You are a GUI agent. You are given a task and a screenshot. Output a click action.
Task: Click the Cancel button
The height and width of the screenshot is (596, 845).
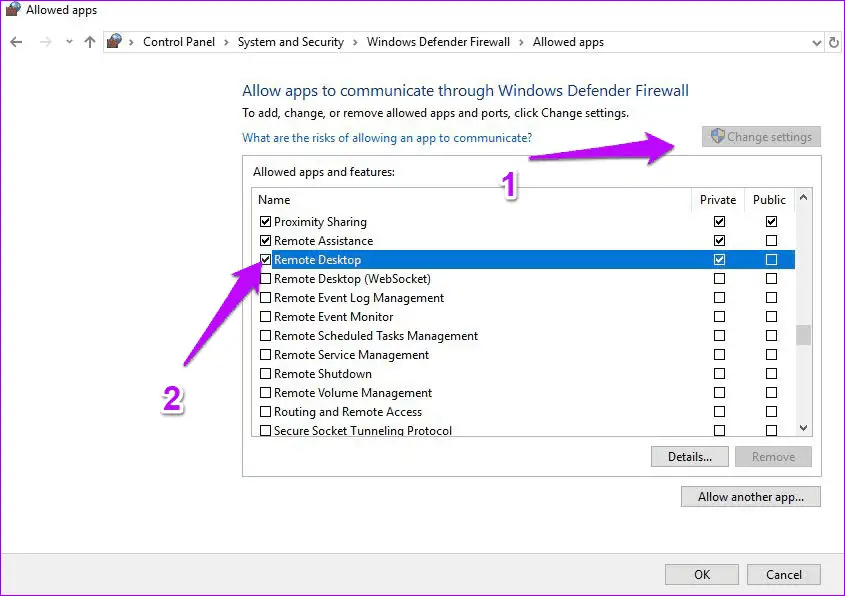(784, 574)
